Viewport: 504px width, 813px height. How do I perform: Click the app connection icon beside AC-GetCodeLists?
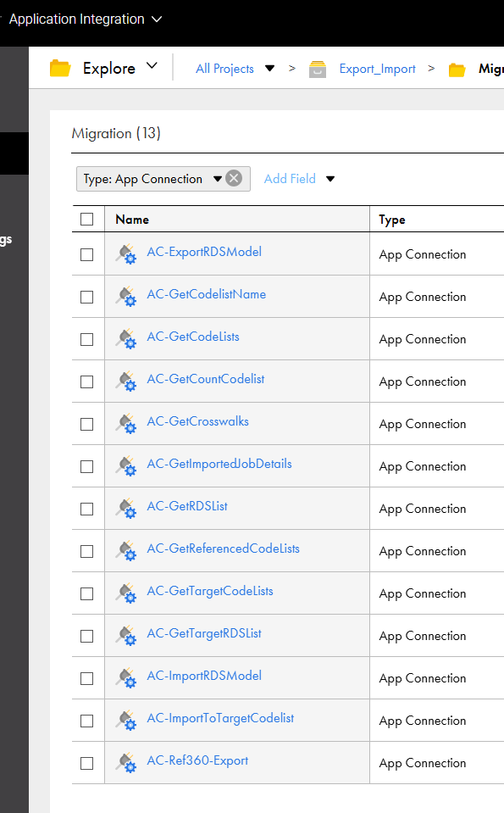126,339
